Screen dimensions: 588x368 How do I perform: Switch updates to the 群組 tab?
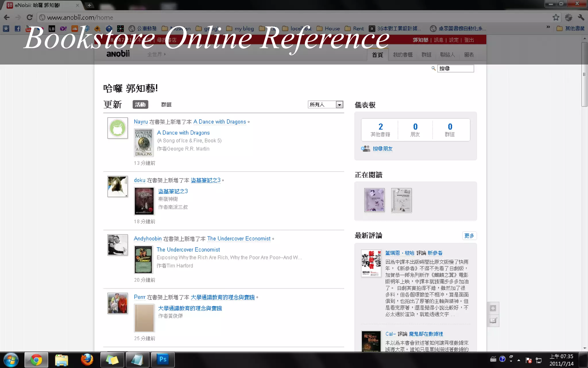(x=166, y=105)
